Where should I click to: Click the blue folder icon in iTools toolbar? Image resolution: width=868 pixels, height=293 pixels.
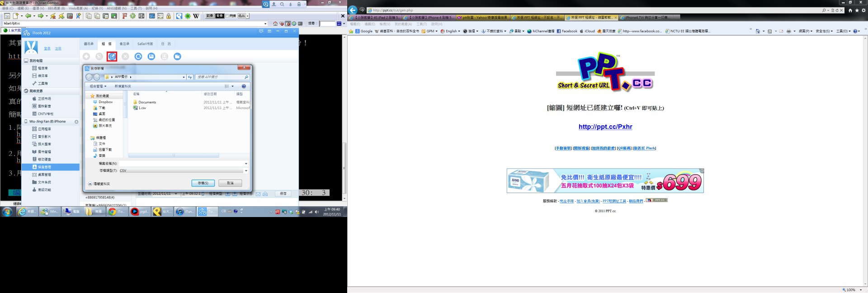pos(177,56)
